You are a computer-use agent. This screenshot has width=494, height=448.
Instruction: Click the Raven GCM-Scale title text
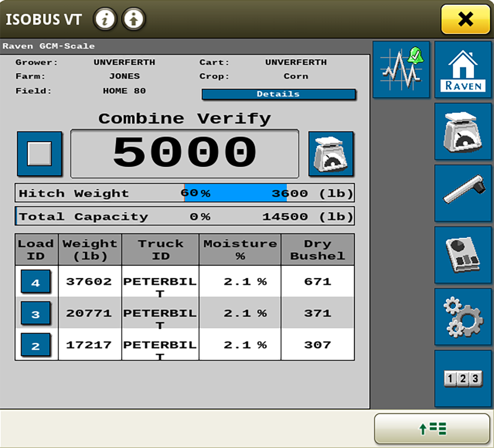coord(48,46)
